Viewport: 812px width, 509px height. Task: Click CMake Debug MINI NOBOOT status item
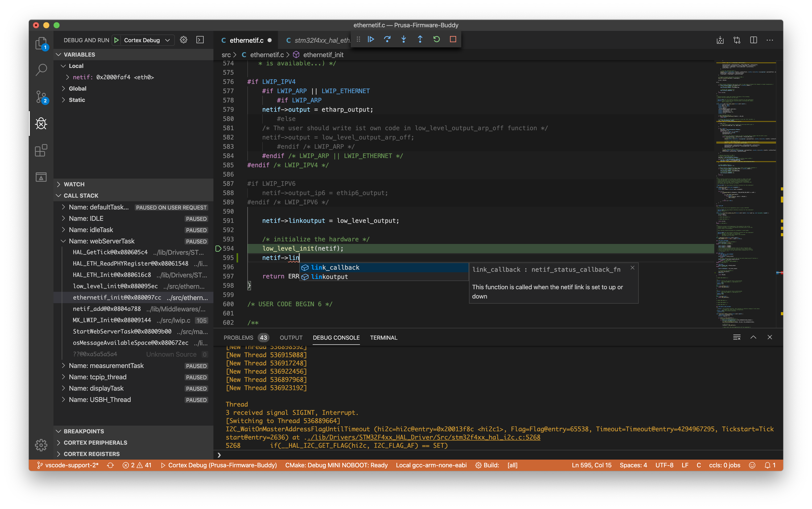point(336,465)
